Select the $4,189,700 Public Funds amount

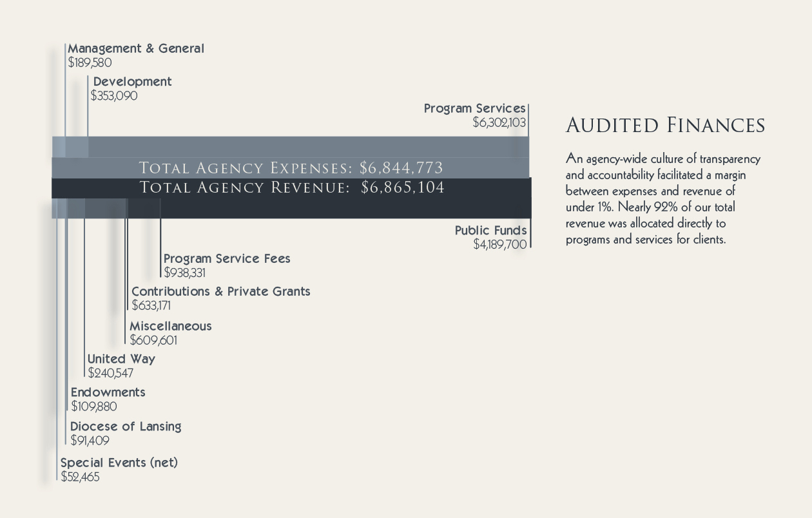tap(499, 244)
